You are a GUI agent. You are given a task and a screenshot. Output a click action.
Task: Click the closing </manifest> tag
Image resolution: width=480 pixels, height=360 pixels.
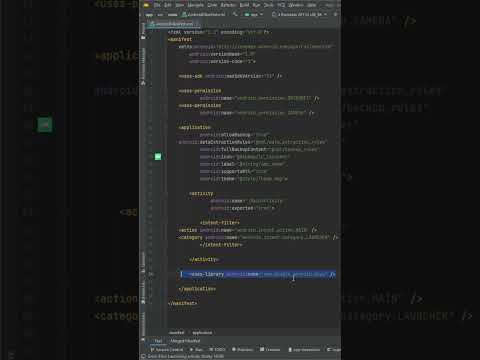point(182,303)
